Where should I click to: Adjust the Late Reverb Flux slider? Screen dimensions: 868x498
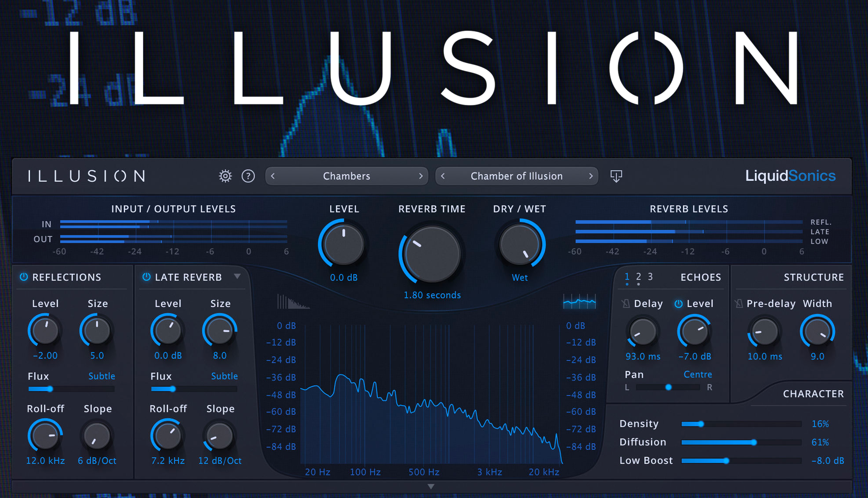pos(194,389)
